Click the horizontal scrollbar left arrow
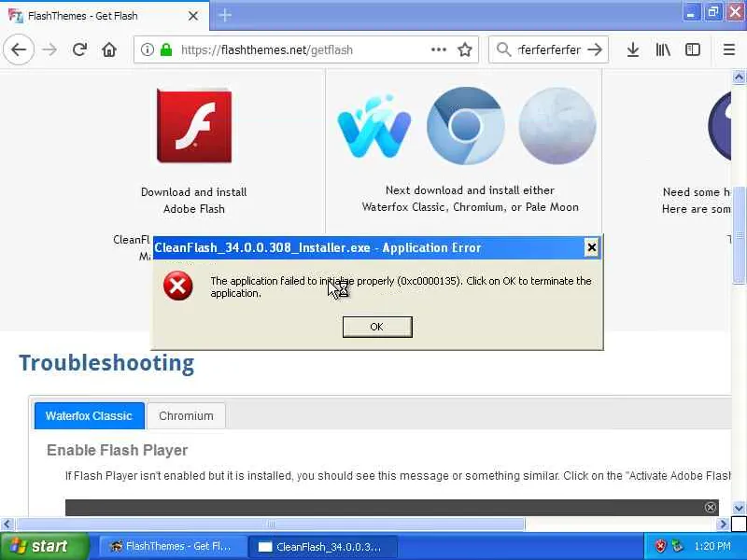This screenshot has width=747, height=560. point(7,525)
